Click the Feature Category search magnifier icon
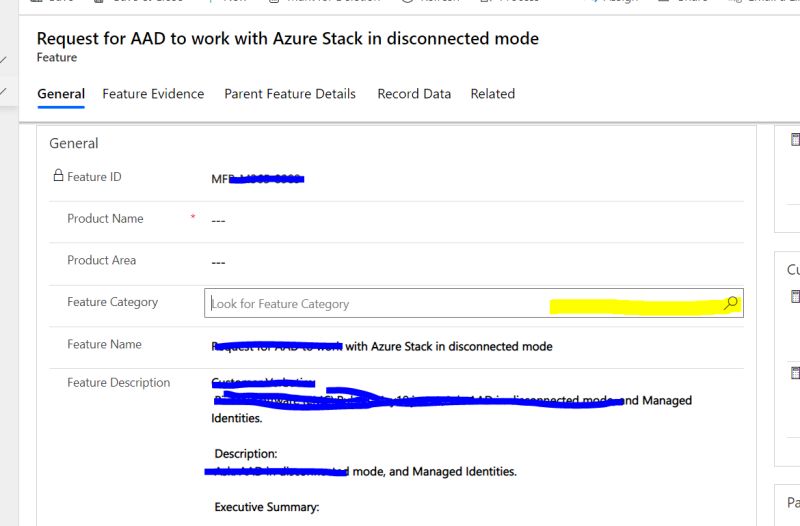Screen dimensions: 800x526 (731, 303)
